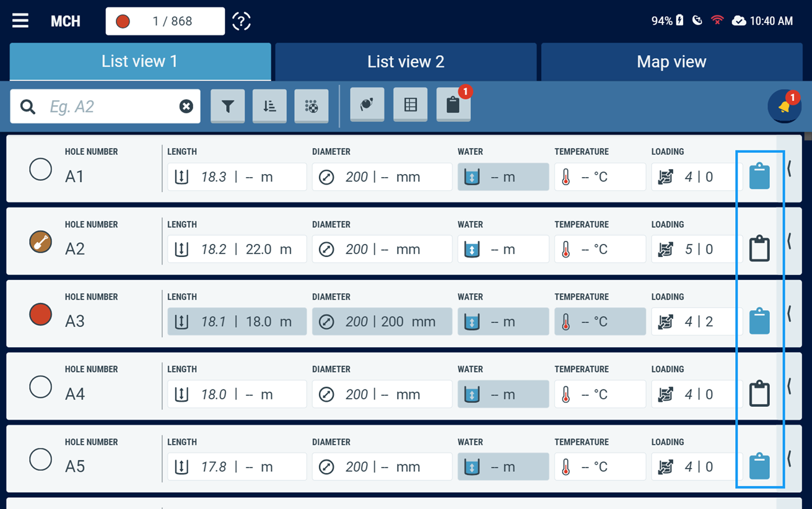812x509 pixels.
Task: Open the hamburger menu
Action: pos(20,20)
